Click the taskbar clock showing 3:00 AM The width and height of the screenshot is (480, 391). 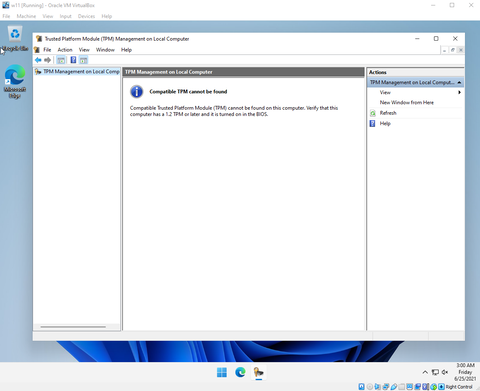(x=465, y=372)
